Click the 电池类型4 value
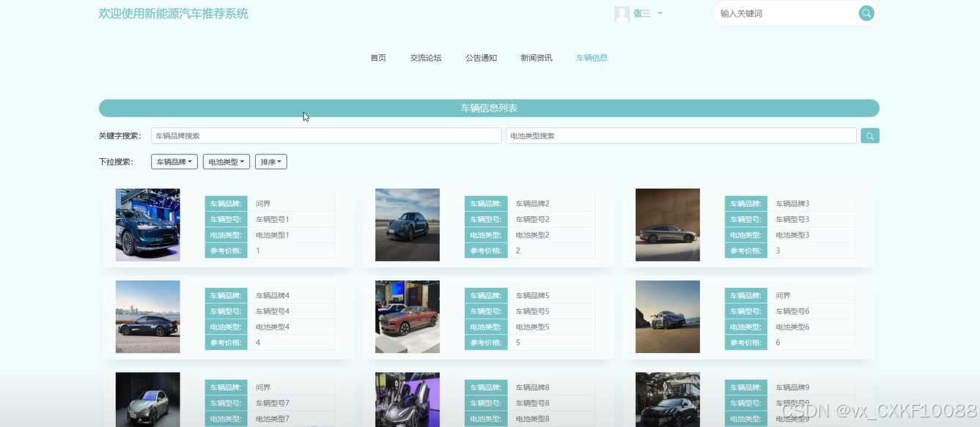 click(x=273, y=327)
